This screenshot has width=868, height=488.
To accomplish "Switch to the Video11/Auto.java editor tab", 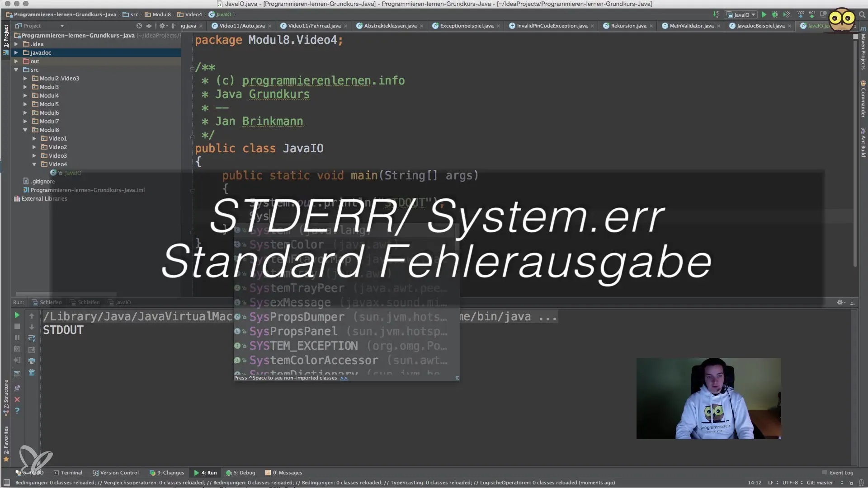I will coord(242,26).
